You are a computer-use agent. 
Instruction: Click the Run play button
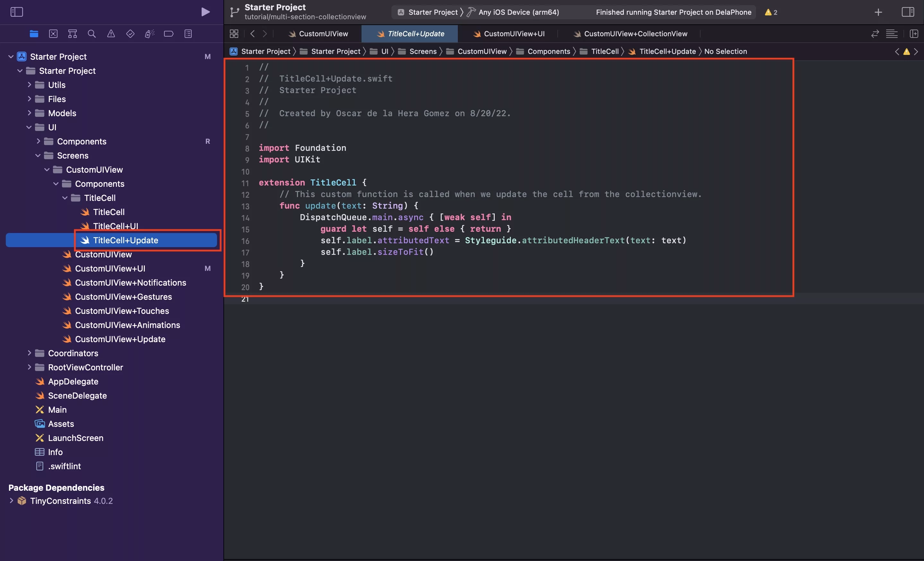[205, 12]
